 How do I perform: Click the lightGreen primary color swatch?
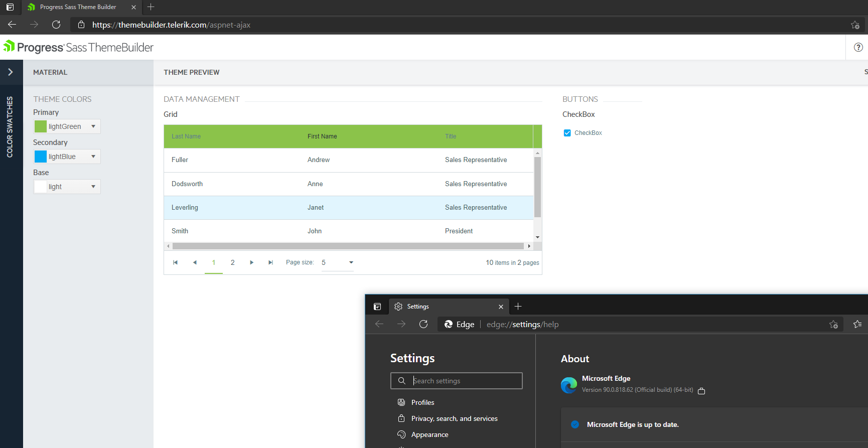coord(41,126)
